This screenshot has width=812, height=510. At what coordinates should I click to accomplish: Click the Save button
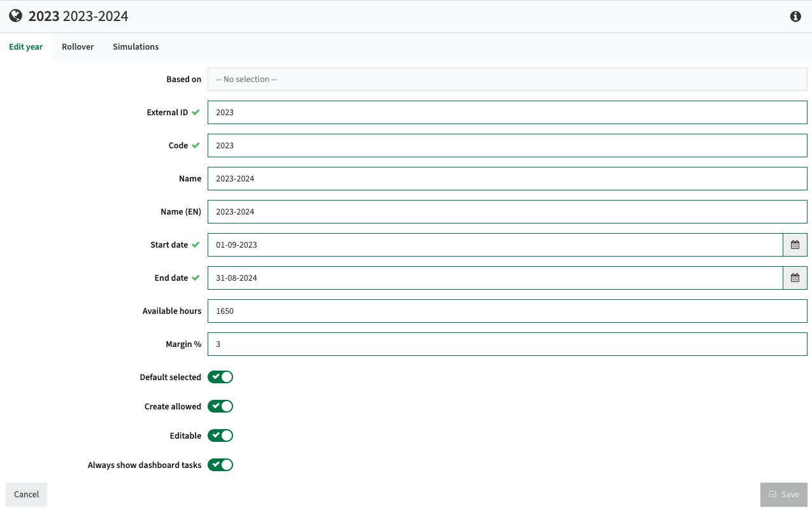tap(784, 494)
